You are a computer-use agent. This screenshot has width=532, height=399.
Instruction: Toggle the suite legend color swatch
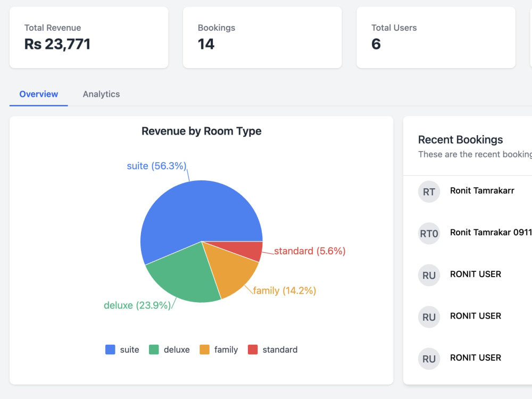click(x=110, y=350)
